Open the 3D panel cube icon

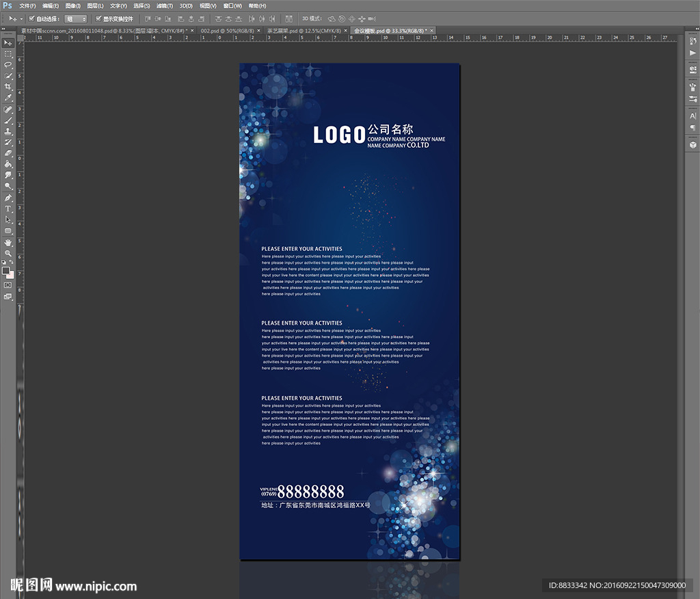(692, 144)
